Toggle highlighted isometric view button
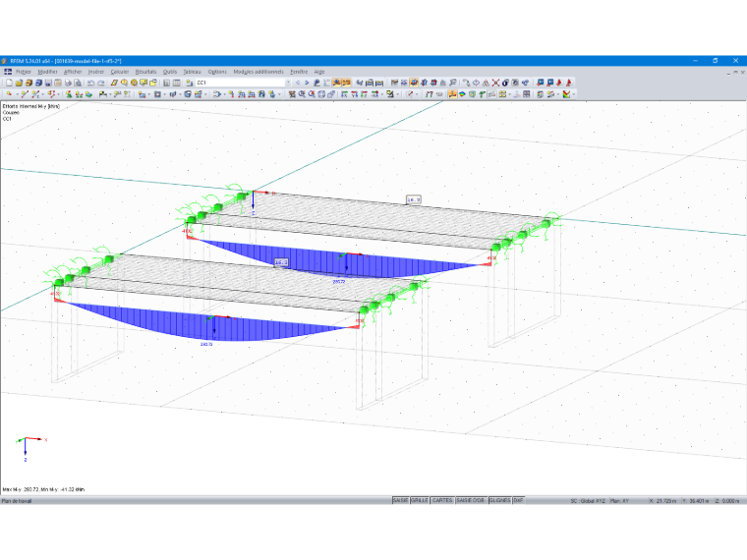747x560 pixels. point(414,83)
